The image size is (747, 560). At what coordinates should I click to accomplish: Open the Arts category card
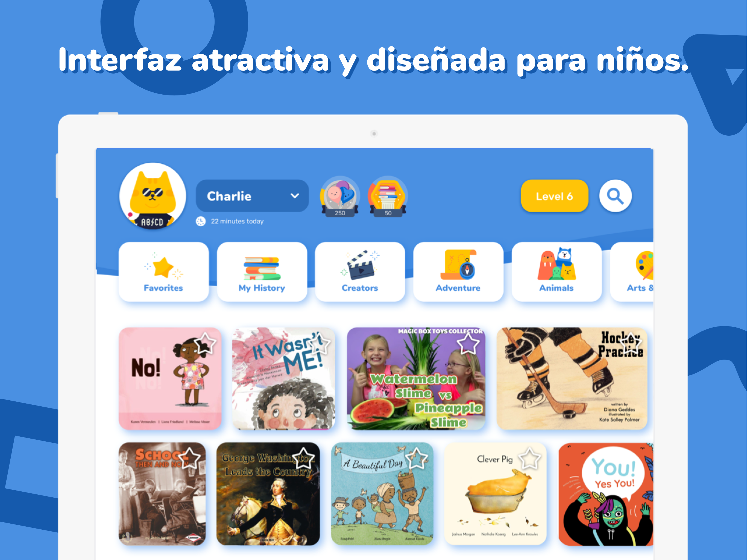[x=632, y=272]
